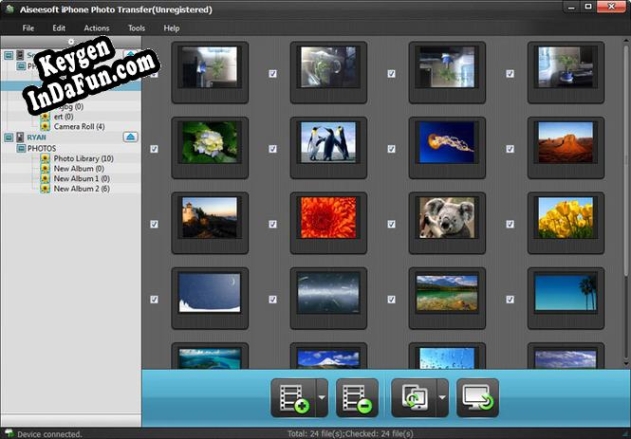Uncheck the desert landscape photo checkbox
Viewport: 631px width, 439px height.
[x=510, y=149]
